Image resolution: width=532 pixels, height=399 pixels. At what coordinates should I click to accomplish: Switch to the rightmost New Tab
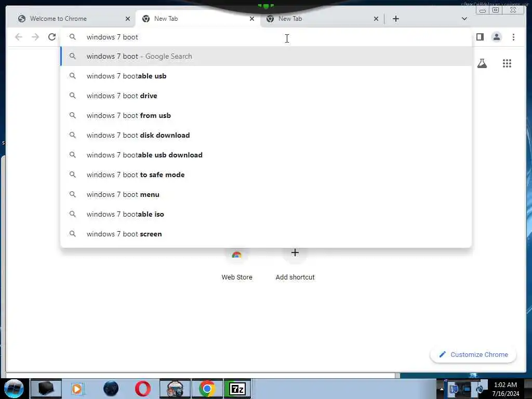(x=322, y=19)
